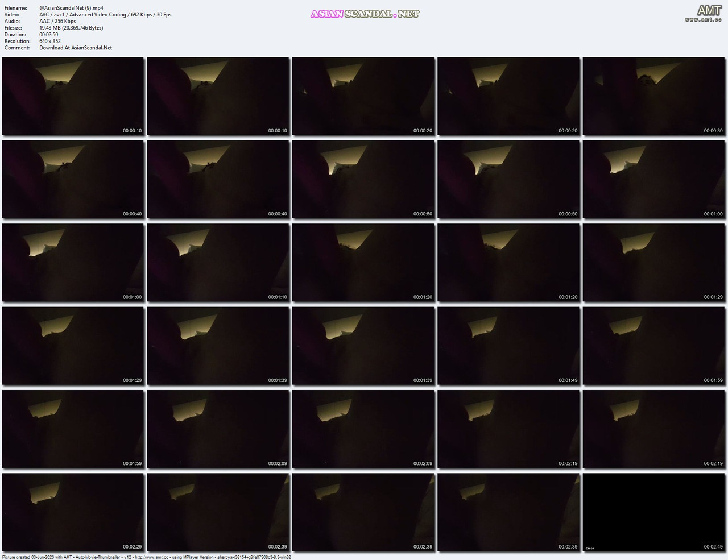728x560 pixels.
Task: Pick the thumbnail marked 00:01:49
Action: tap(508, 346)
